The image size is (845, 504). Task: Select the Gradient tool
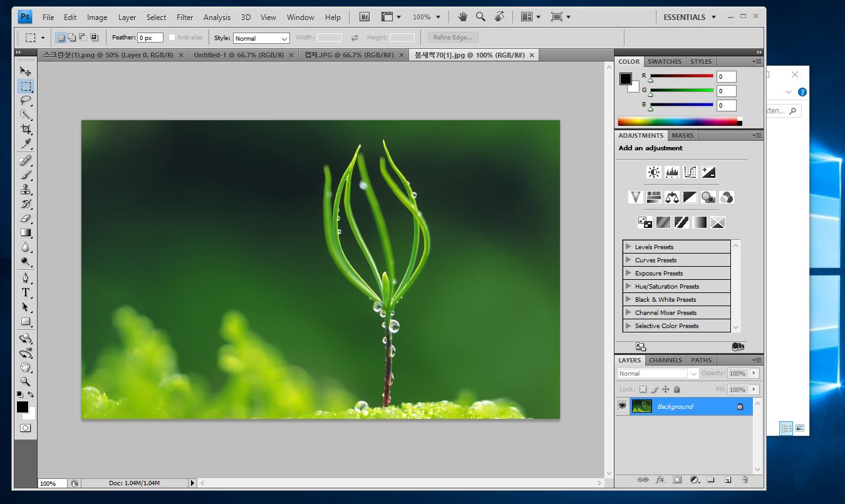click(x=26, y=233)
